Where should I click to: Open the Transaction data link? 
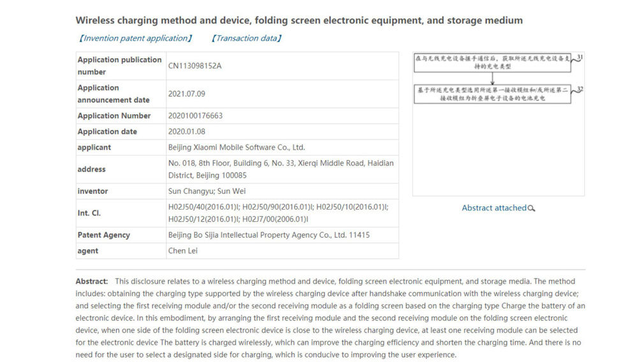click(246, 38)
